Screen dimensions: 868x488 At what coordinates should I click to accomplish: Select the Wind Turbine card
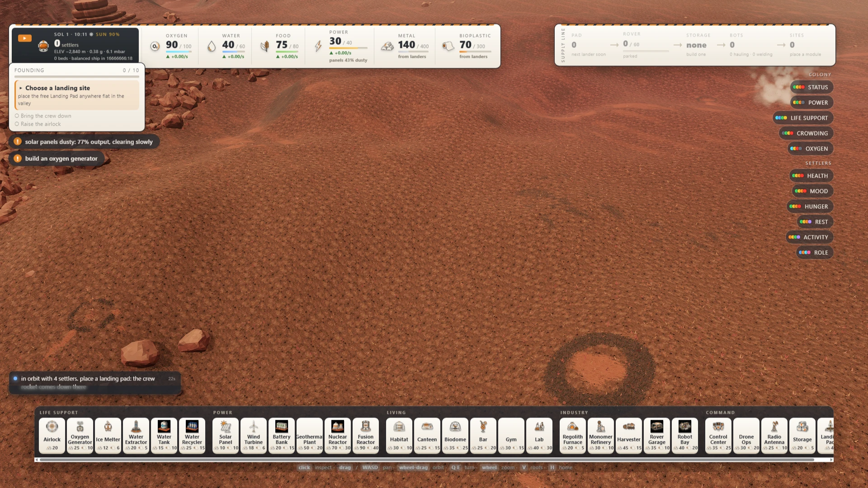coord(254,435)
